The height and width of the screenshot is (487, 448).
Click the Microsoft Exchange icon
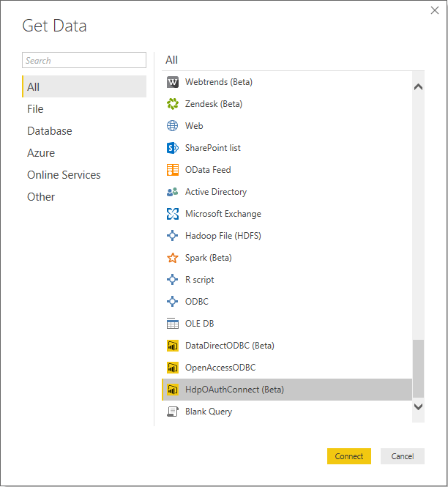tap(173, 214)
